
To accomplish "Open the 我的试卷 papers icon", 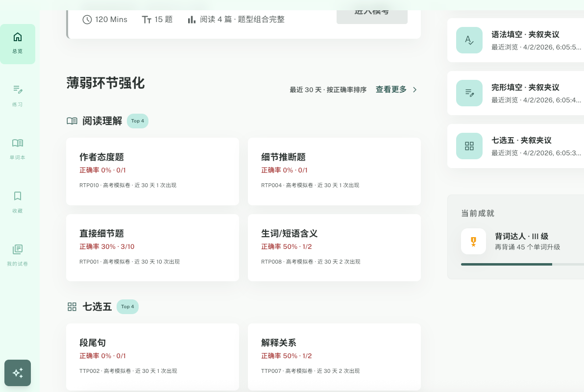I will (18, 249).
